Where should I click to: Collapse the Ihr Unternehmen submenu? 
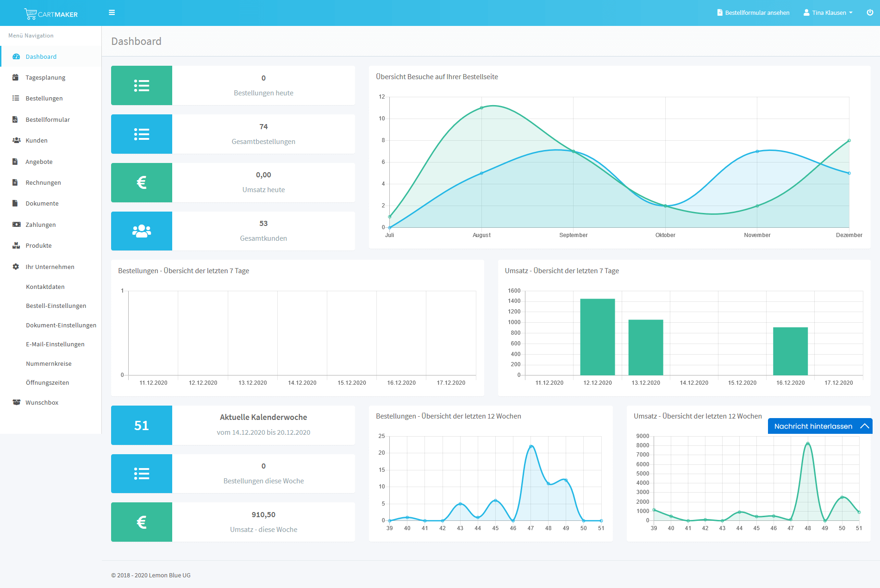pos(50,267)
